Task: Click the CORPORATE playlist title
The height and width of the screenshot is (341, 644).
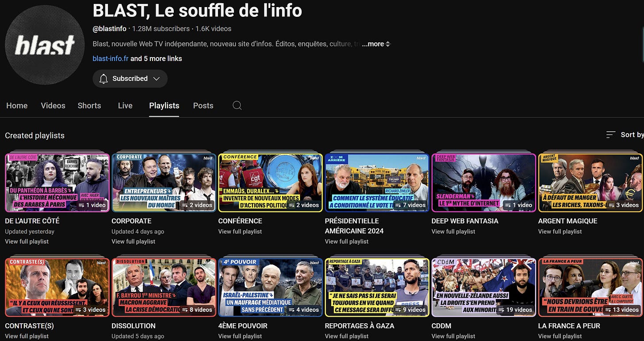Action: click(x=131, y=221)
